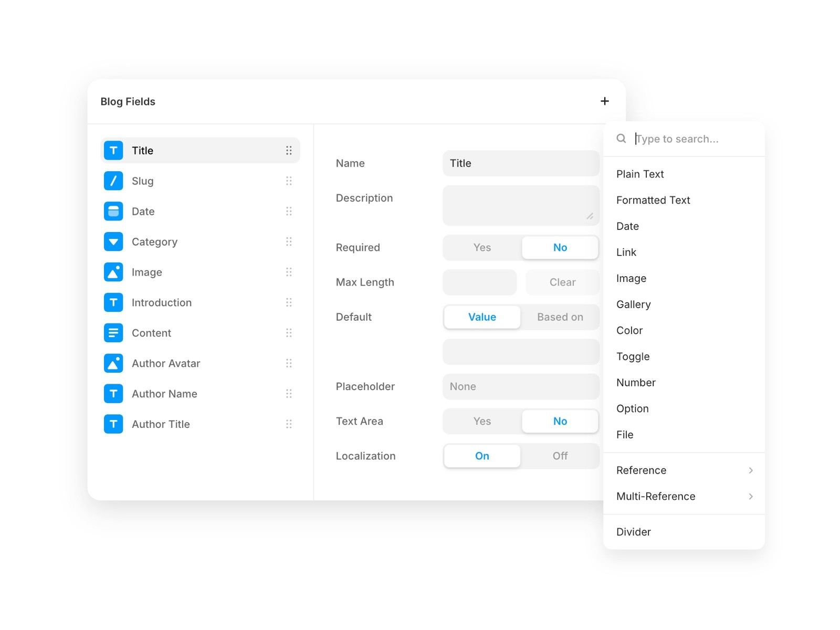Image resolution: width=840 pixels, height=630 pixels.
Task: Click the Slug field slash icon
Action: 113,181
